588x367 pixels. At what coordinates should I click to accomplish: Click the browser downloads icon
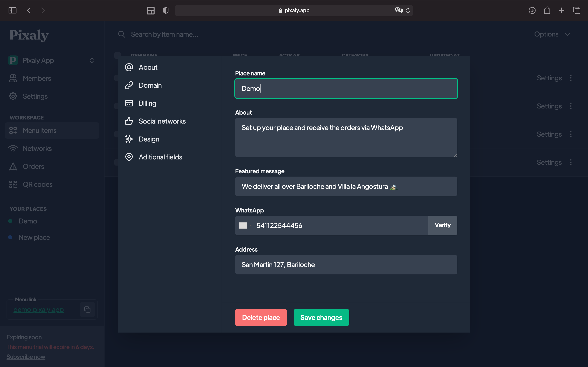click(x=532, y=10)
